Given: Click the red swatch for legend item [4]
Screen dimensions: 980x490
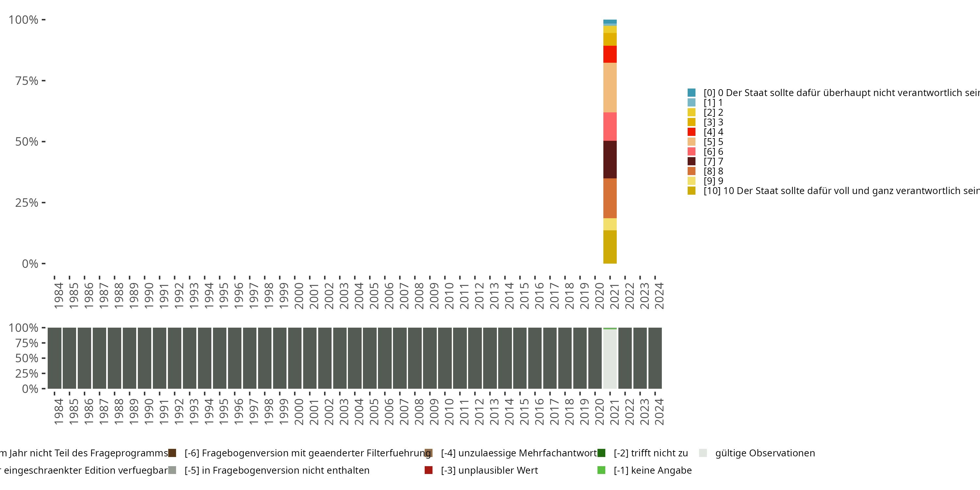Looking at the screenshot, I should tap(691, 132).
